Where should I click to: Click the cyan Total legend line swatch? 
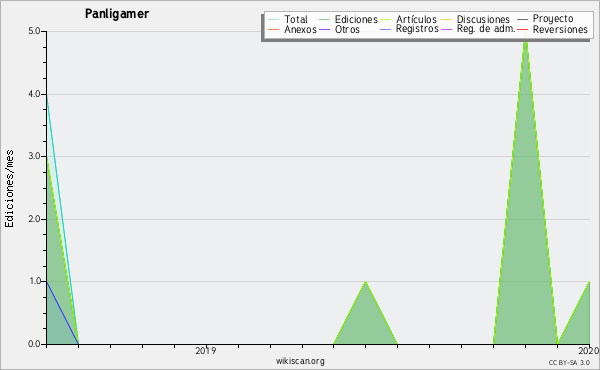point(274,20)
